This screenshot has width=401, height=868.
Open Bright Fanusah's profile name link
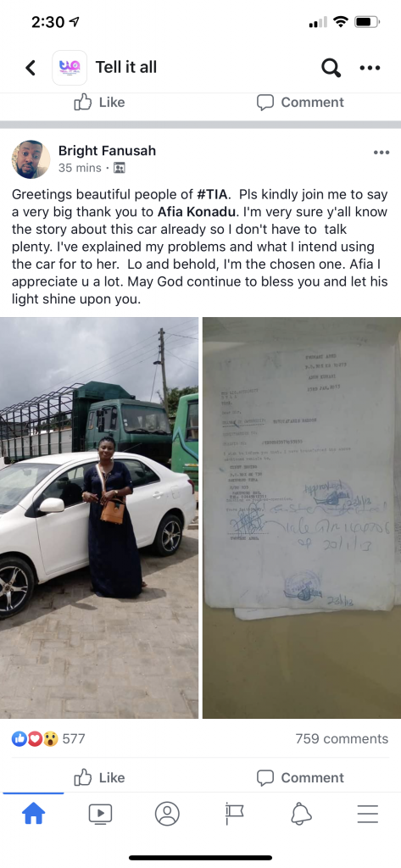point(108,150)
